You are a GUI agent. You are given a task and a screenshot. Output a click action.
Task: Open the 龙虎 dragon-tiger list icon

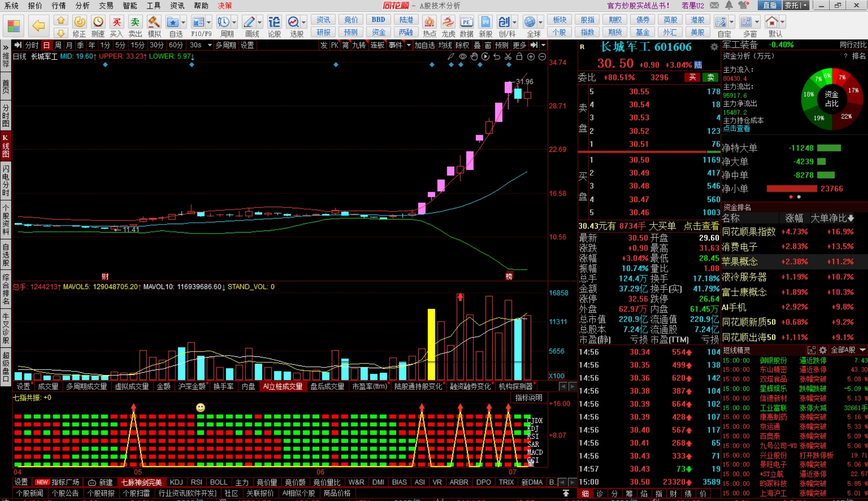tap(448, 23)
